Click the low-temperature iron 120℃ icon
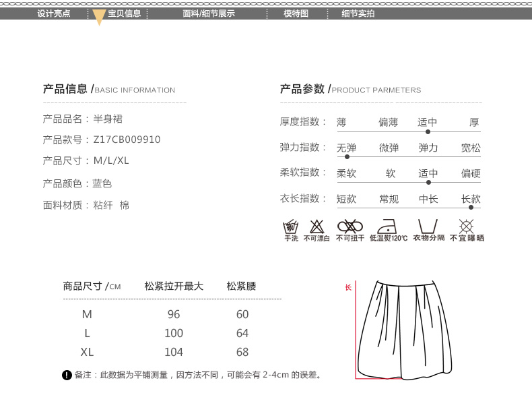Image resolution: width=532 pixels, height=420 pixels. coord(388,231)
